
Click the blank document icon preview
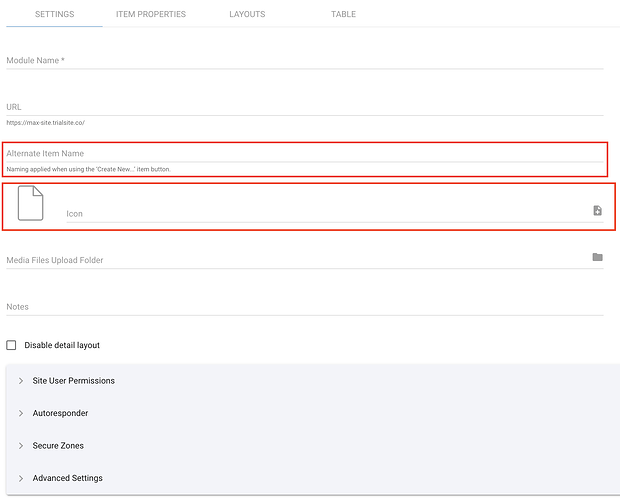(x=31, y=203)
